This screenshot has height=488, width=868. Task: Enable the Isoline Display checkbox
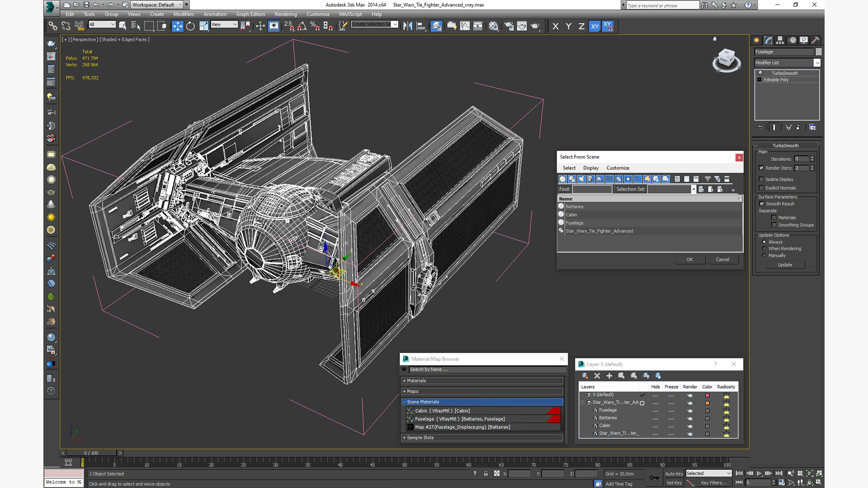761,179
